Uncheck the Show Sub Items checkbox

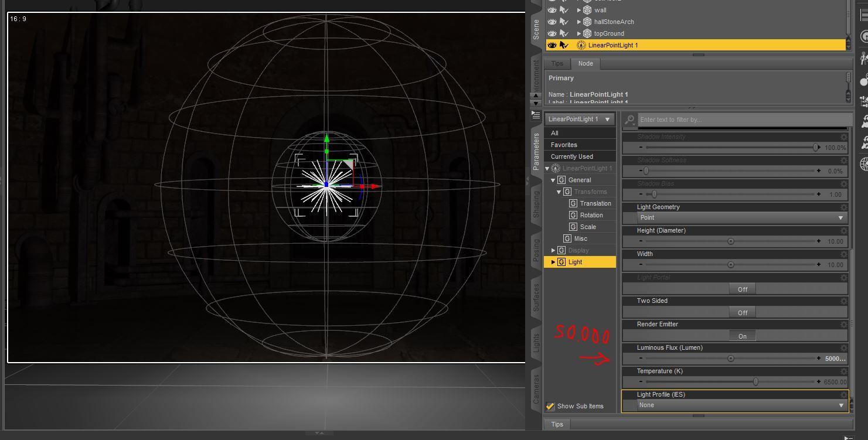coord(550,406)
